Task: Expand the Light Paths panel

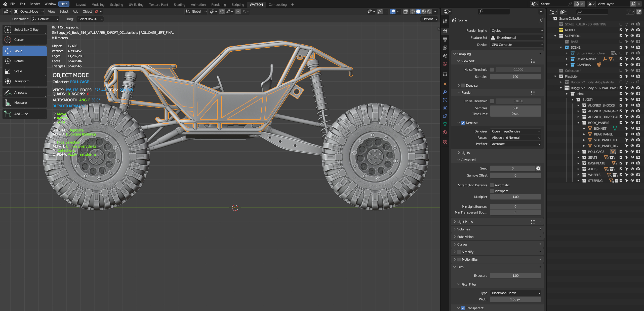Action: tap(465, 222)
